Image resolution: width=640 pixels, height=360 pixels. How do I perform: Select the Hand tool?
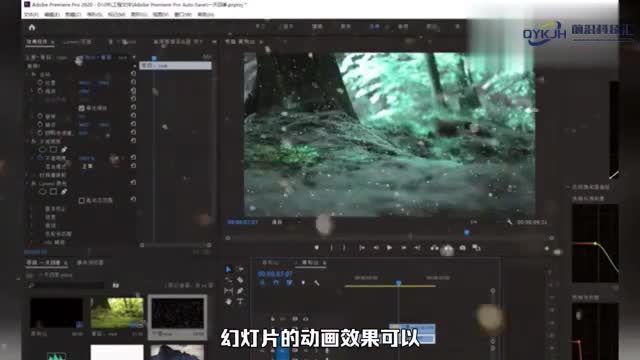click(x=228, y=301)
